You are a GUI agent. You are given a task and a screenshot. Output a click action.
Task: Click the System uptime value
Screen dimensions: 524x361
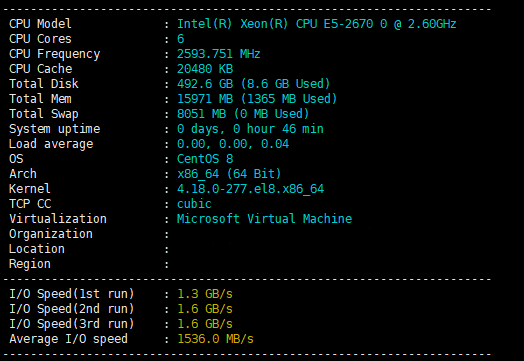click(250, 129)
